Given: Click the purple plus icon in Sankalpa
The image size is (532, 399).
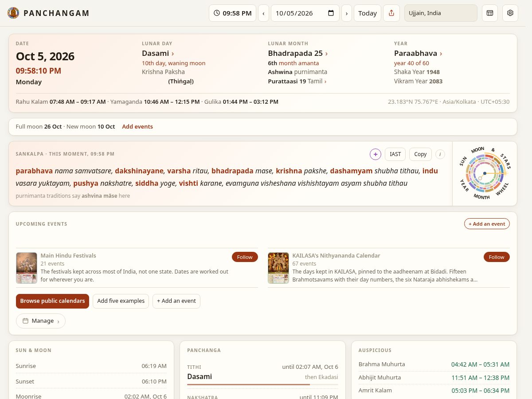Looking at the screenshot, I should coord(376,154).
